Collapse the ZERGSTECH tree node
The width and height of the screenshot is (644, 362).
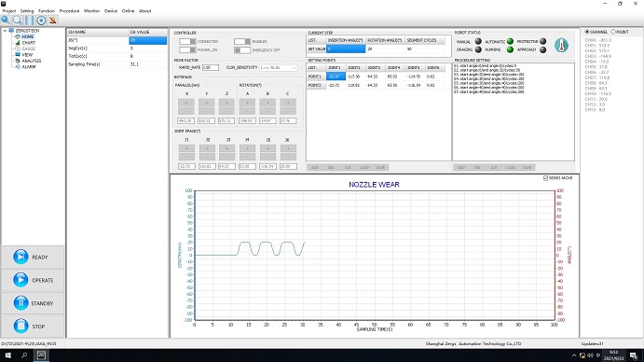coord(5,31)
